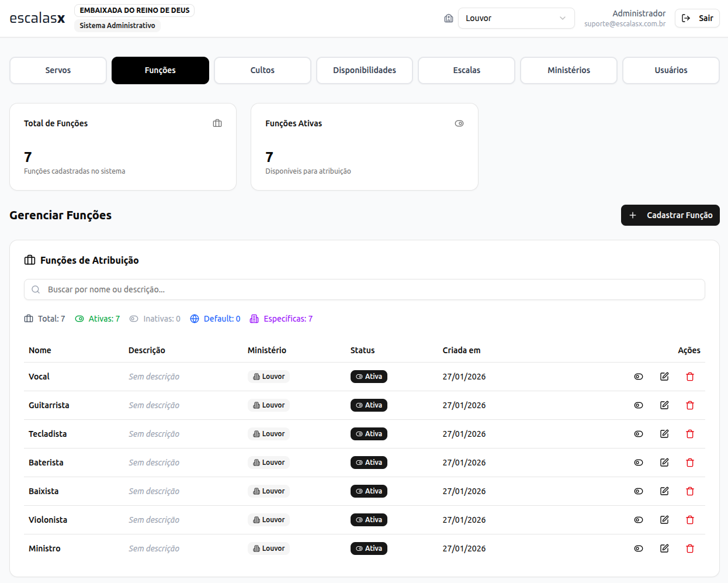This screenshot has width=728, height=583.
Task: Filter list by Ativas: 7
Action: [98, 319]
